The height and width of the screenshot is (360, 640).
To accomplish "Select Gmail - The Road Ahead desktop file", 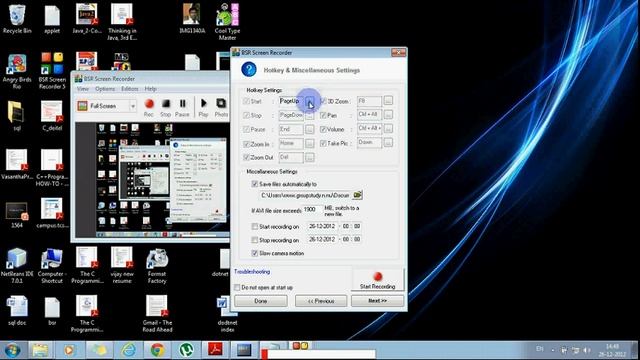I will 157,313.
